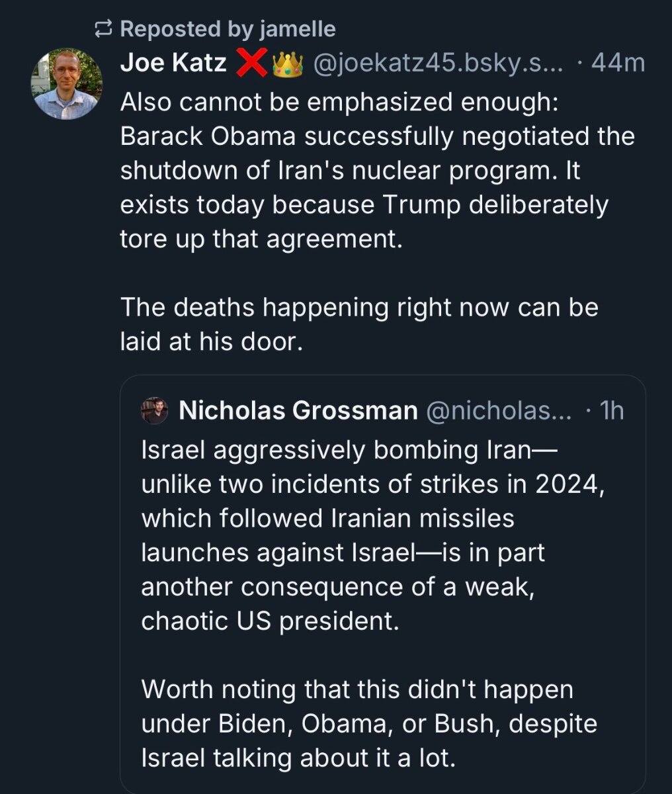
Task: Click the paragraph 'The deaths happening right now'
Action: [x=359, y=324]
